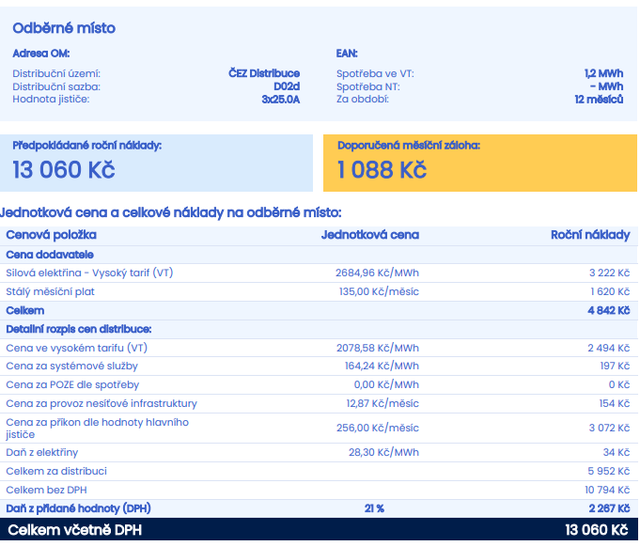This screenshot has width=640, height=546.
Task: Select the '28,30 Kč/MWh' unit price
Action: tap(384, 453)
